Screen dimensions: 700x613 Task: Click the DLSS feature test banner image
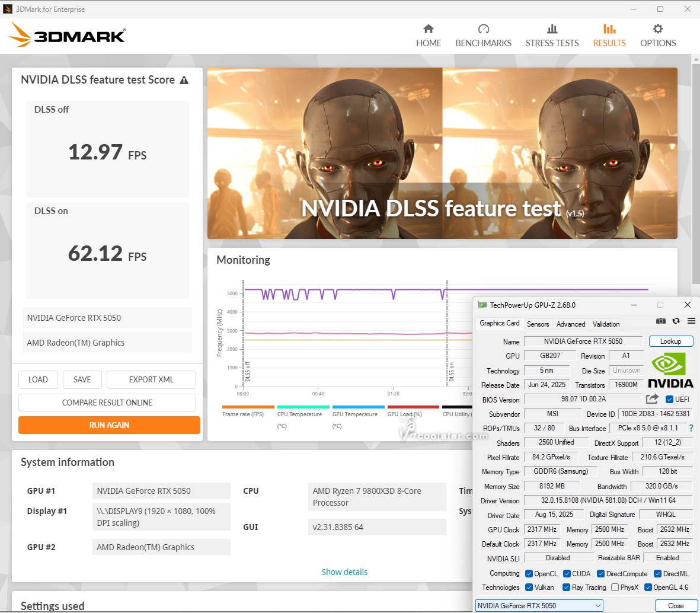pos(442,153)
